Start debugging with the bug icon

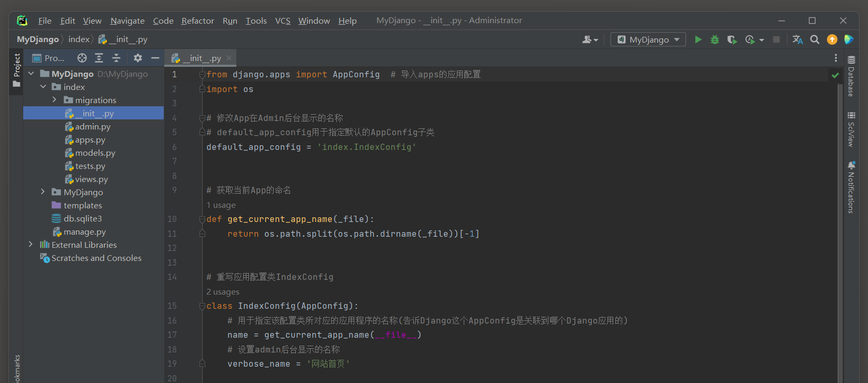[715, 39]
